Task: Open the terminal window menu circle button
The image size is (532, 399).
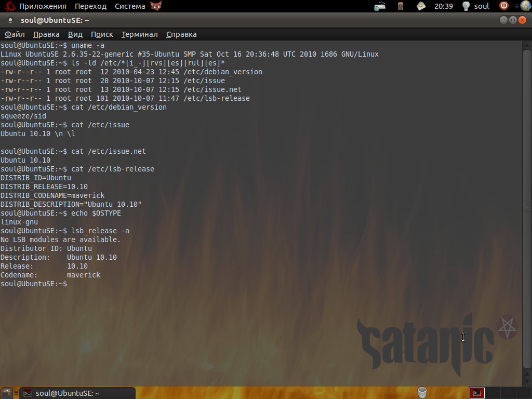Action: click(x=10, y=20)
